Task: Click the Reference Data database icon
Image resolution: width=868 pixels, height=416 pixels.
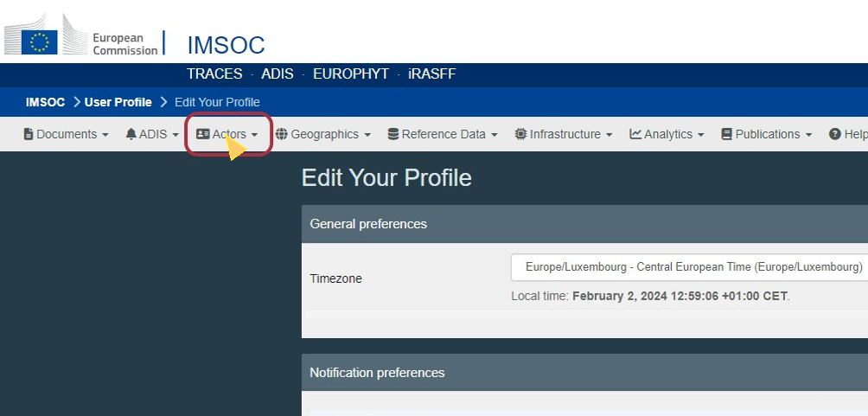Action: pyautogui.click(x=393, y=134)
